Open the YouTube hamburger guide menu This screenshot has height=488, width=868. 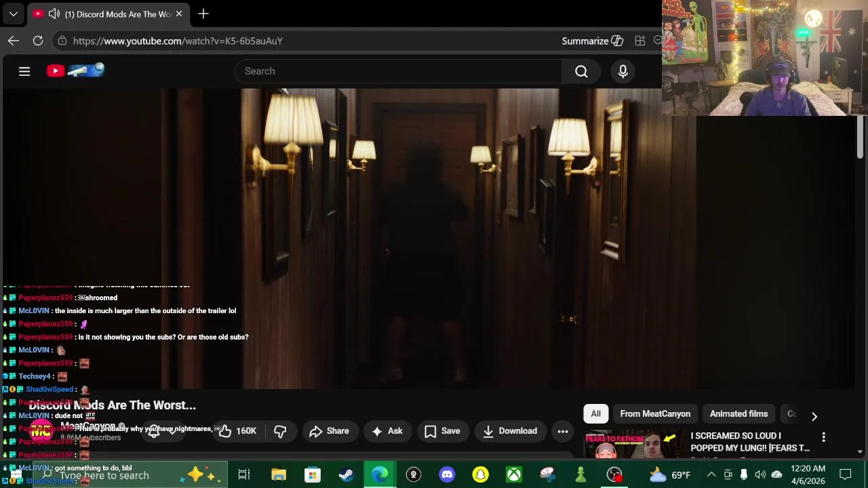[24, 71]
